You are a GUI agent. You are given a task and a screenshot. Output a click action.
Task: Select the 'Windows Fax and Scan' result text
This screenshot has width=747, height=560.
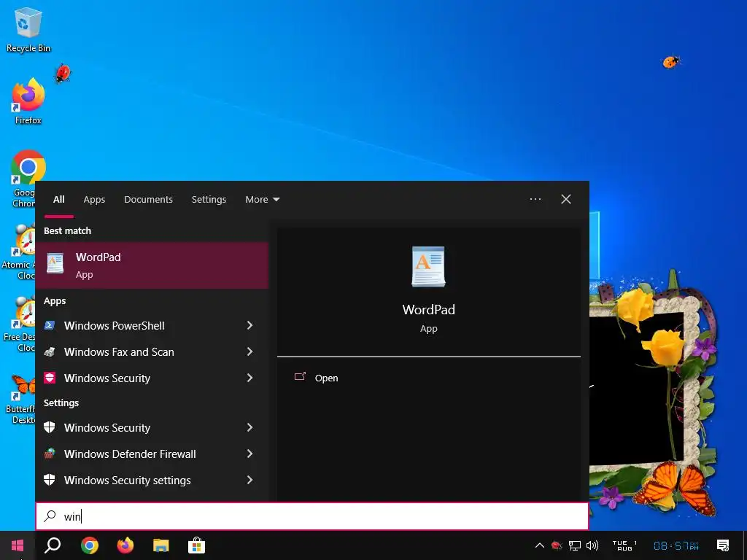[119, 352]
